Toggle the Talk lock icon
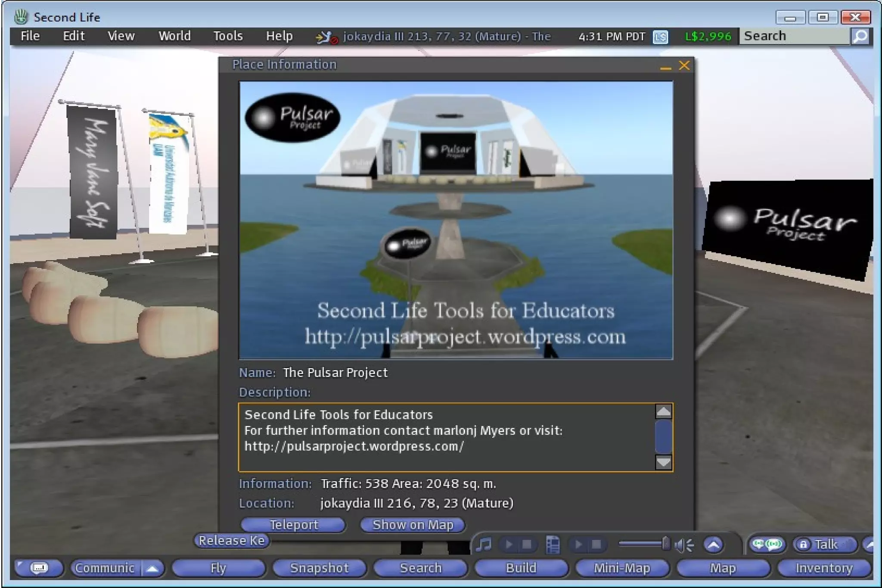This screenshot has height=588, width=882. (803, 544)
